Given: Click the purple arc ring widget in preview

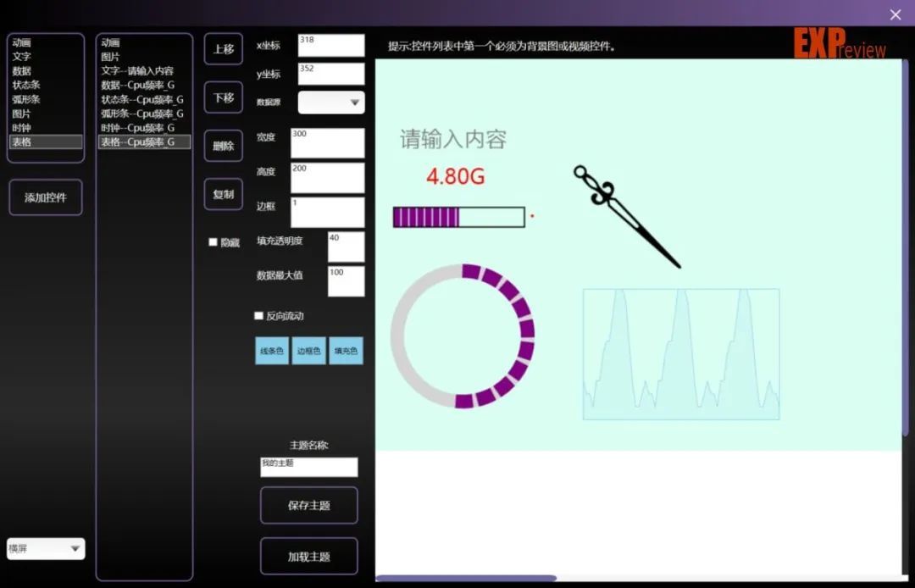Looking at the screenshot, I should [463, 336].
